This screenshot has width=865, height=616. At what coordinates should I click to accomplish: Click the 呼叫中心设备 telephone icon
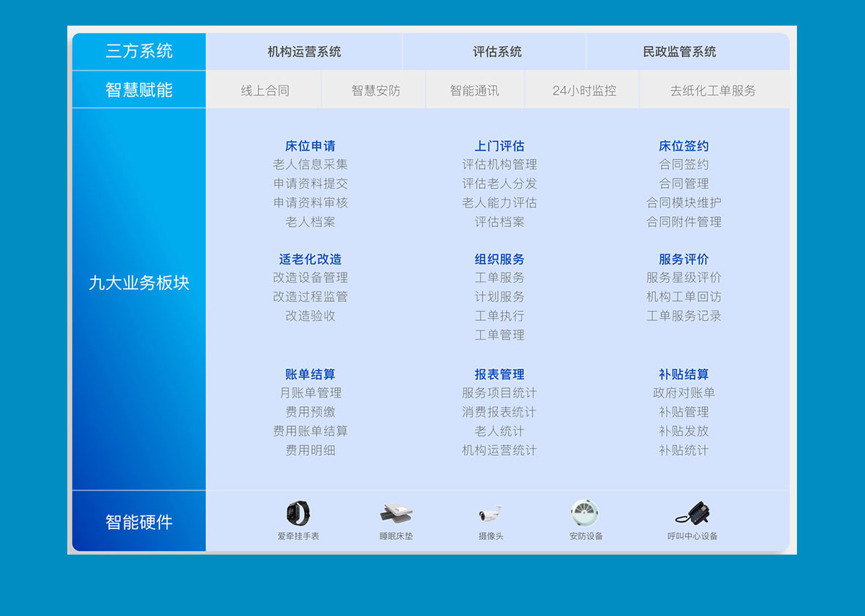[692, 514]
